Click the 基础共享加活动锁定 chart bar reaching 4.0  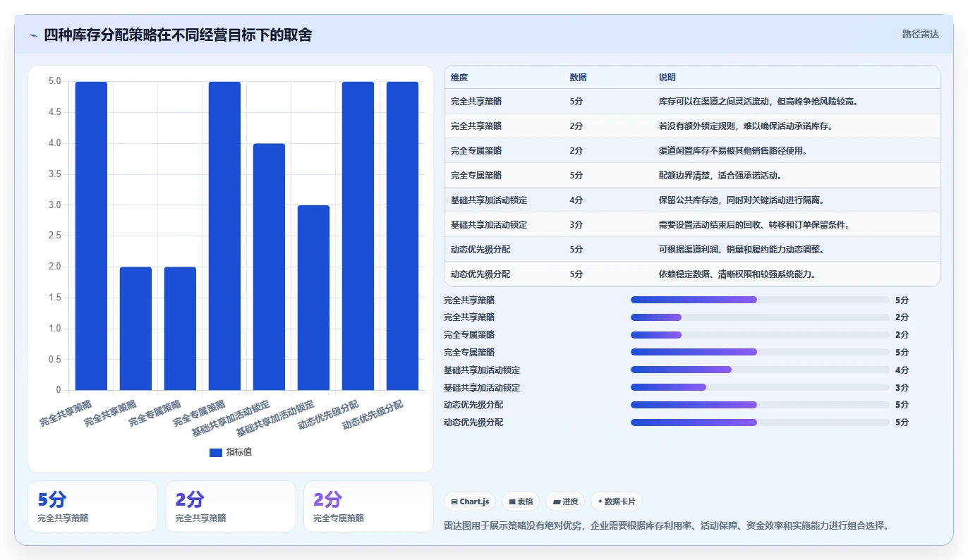click(x=269, y=267)
